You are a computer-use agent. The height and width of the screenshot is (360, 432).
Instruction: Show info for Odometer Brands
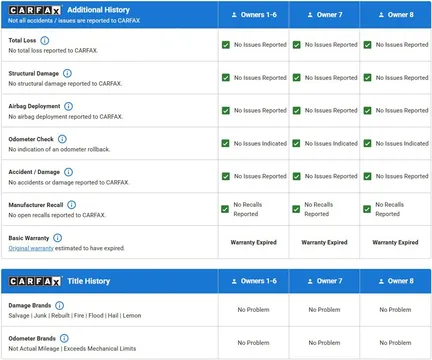[64, 338]
